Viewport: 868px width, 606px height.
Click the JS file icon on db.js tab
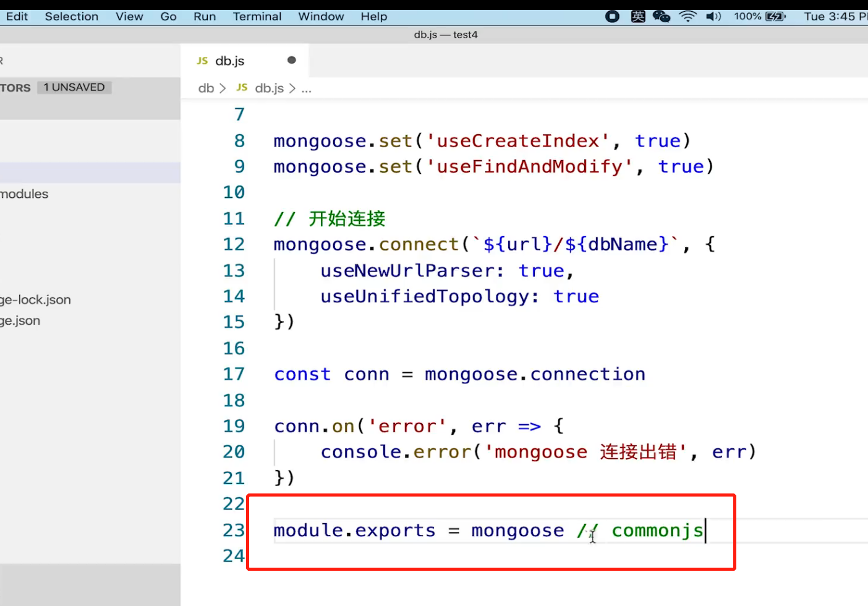(x=202, y=61)
